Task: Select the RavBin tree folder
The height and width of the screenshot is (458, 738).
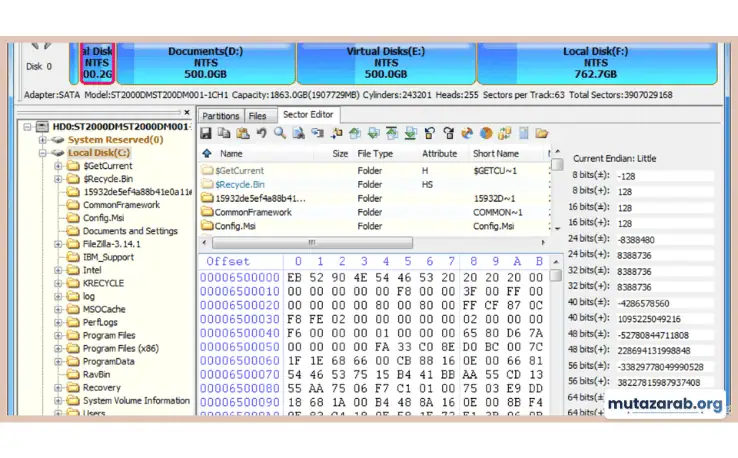Action: [x=96, y=375]
